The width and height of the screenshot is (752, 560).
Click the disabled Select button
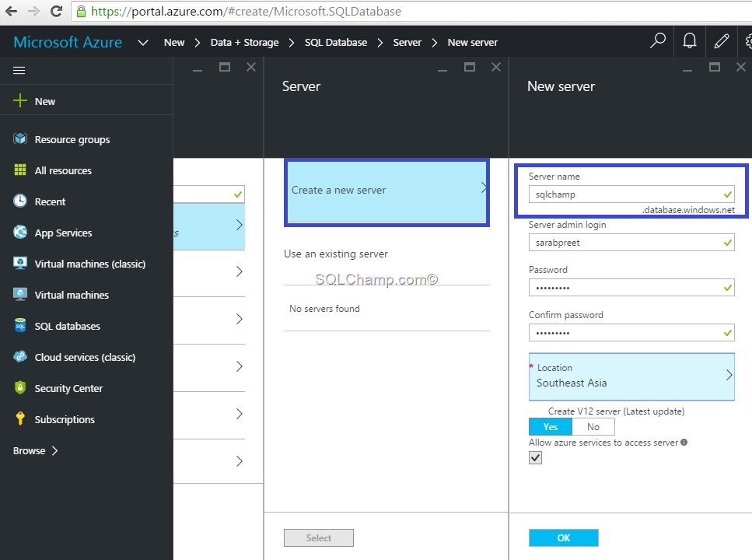318,538
